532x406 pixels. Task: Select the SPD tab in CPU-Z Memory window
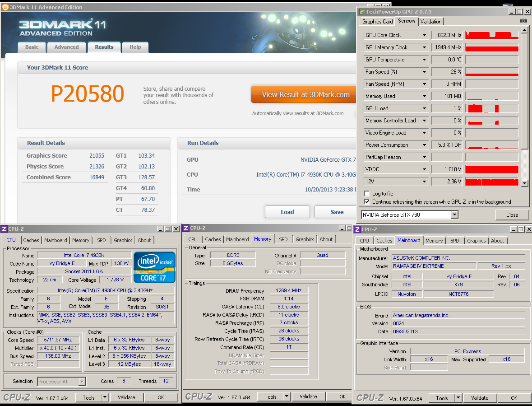[283, 239]
